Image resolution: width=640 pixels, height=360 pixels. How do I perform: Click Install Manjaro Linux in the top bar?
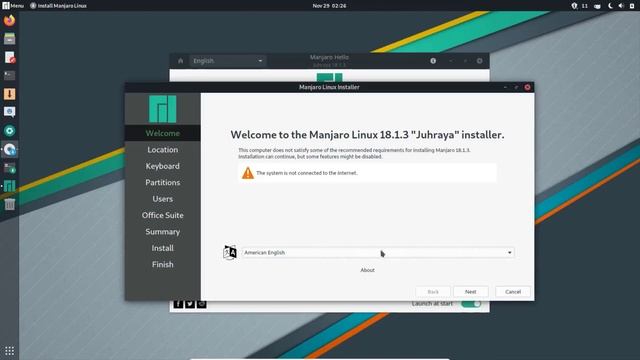click(58, 6)
